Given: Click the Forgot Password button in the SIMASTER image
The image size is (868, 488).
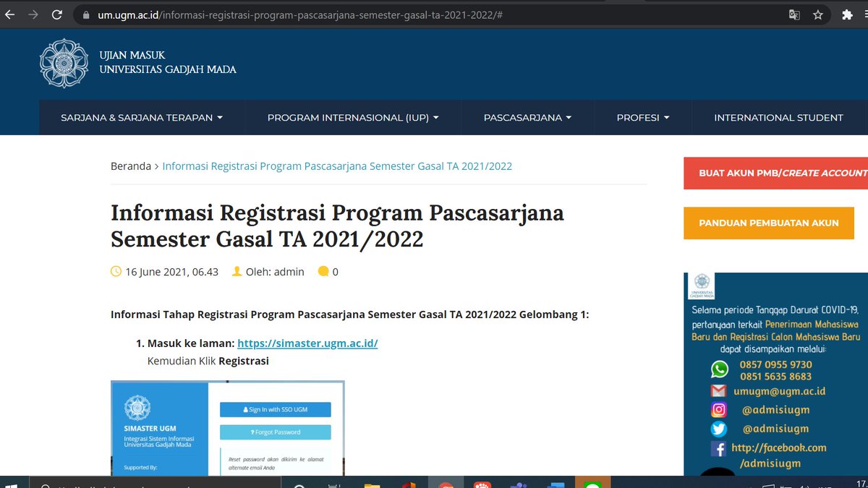Looking at the screenshot, I should (276, 432).
